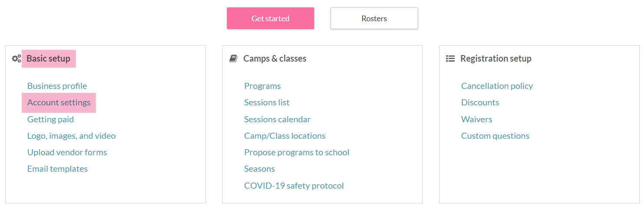This screenshot has height=206, width=644.
Task: Go to Camp/Class locations
Action: (285, 136)
